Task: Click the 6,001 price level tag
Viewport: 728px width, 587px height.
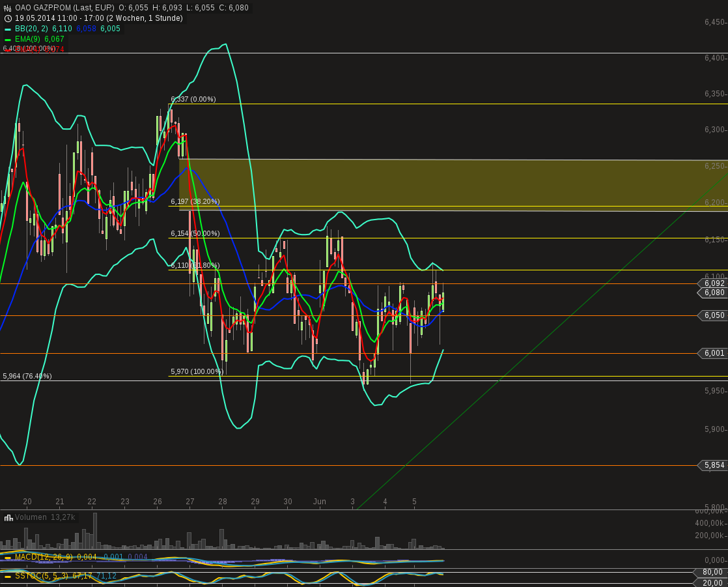Action: (713, 353)
